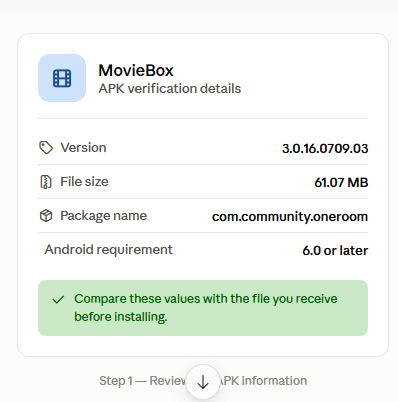Click the green checkmark icon
398x402 pixels.
tap(58, 299)
